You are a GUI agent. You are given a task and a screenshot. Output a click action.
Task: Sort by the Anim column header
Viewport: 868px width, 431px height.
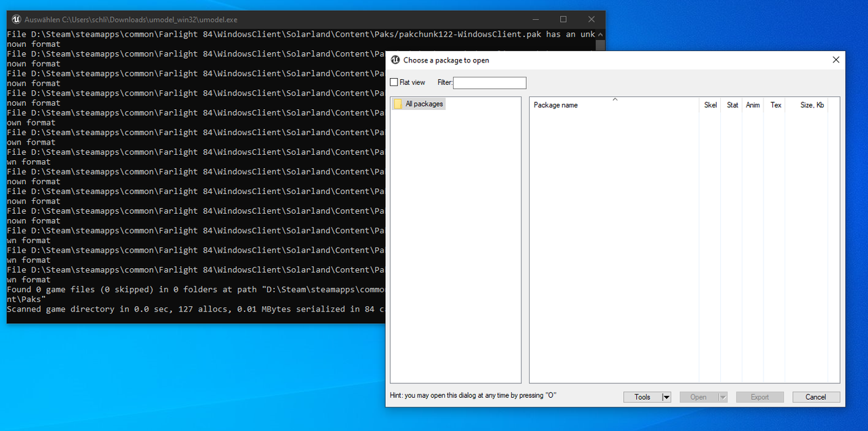753,105
